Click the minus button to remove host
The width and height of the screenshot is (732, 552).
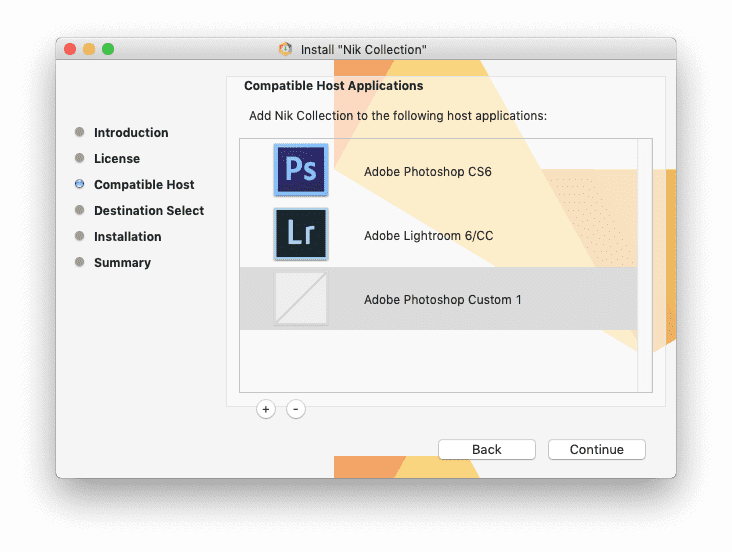pos(296,410)
